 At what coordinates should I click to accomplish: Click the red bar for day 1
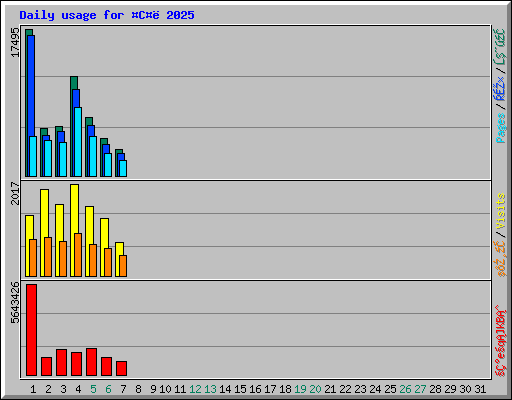(x=31, y=330)
